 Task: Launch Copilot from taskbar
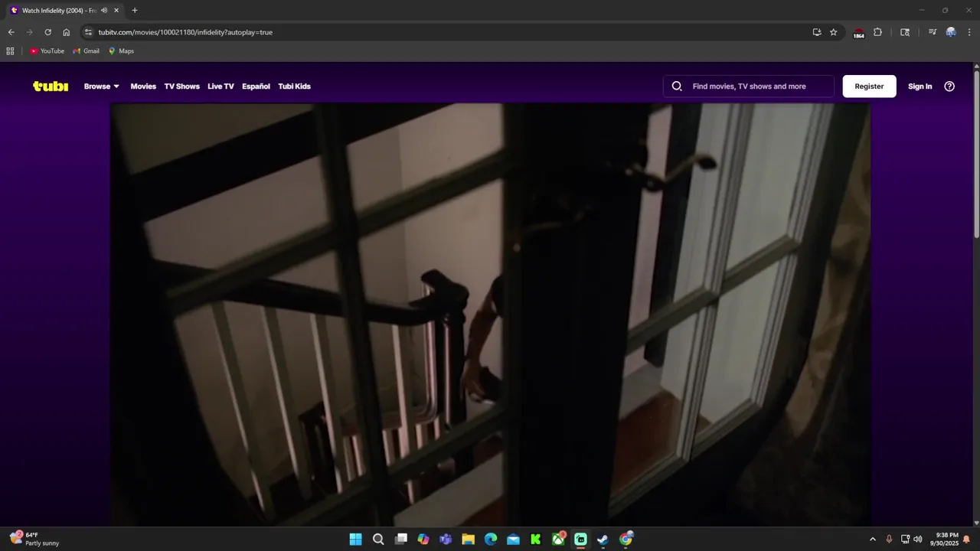(423, 540)
